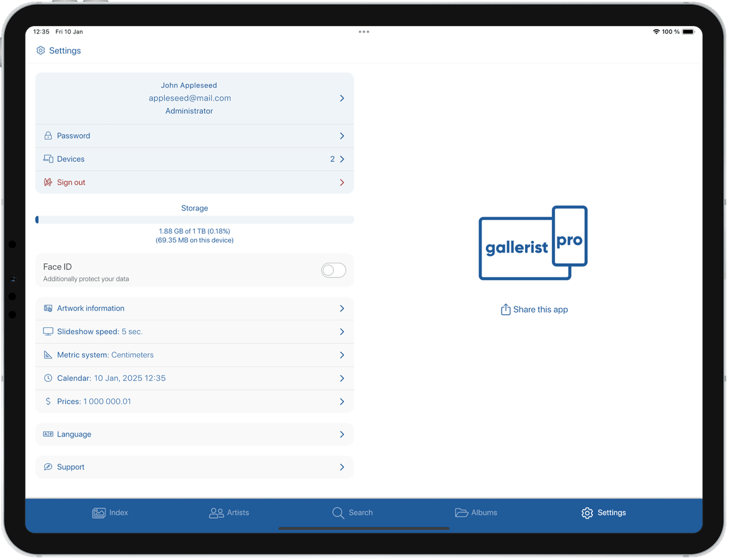Tap the Artwork information picture icon
The width and height of the screenshot is (730, 560).
pos(48,308)
